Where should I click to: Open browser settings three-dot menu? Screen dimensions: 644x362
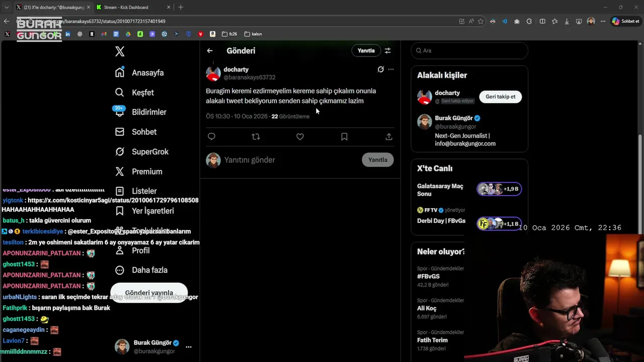[x=603, y=21]
